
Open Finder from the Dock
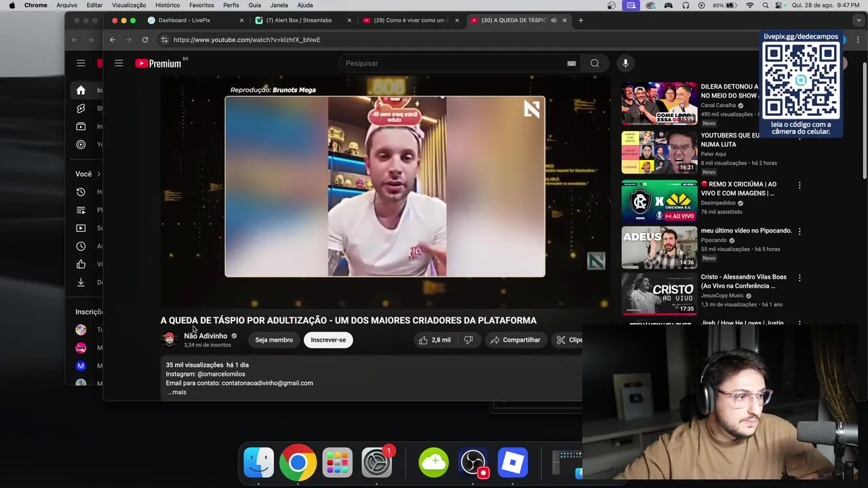click(x=258, y=462)
